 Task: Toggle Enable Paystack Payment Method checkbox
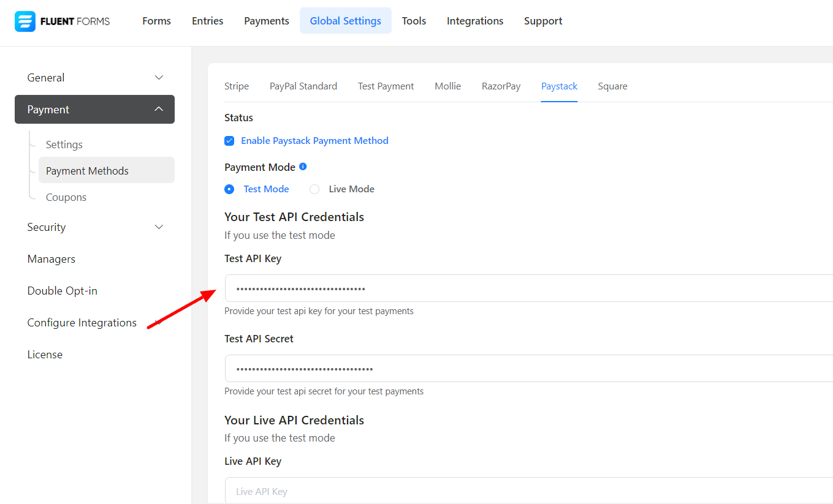coord(229,141)
